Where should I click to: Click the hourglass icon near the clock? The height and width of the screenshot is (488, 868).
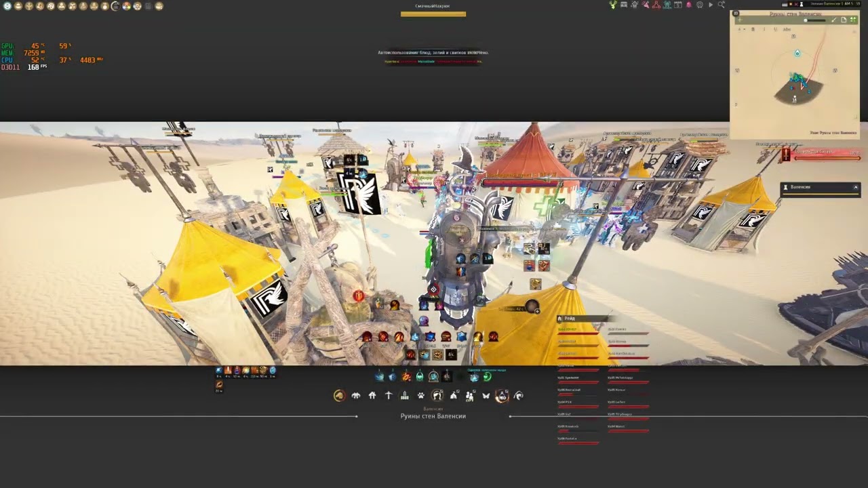[x=801, y=4]
